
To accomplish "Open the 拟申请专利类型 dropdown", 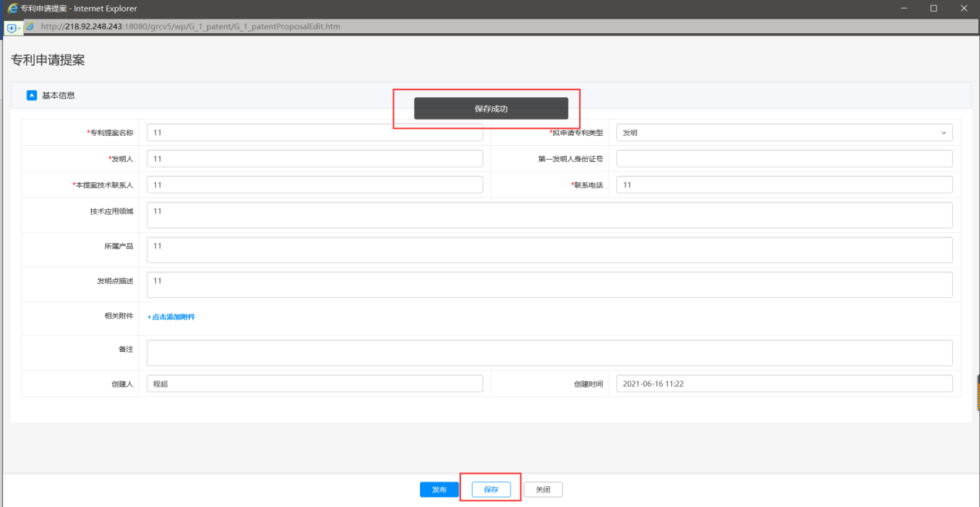I will 783,133.
